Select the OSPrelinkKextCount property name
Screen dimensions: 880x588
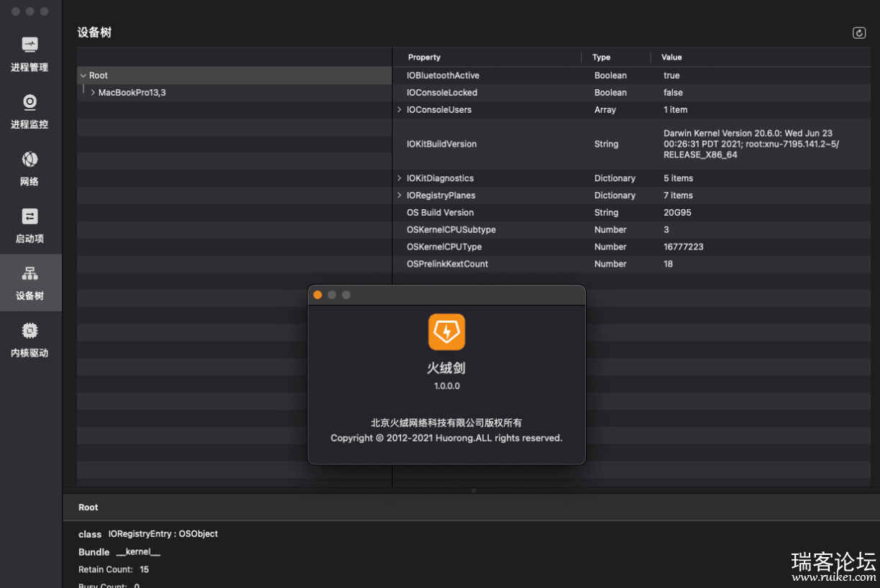tap(447, 264)
